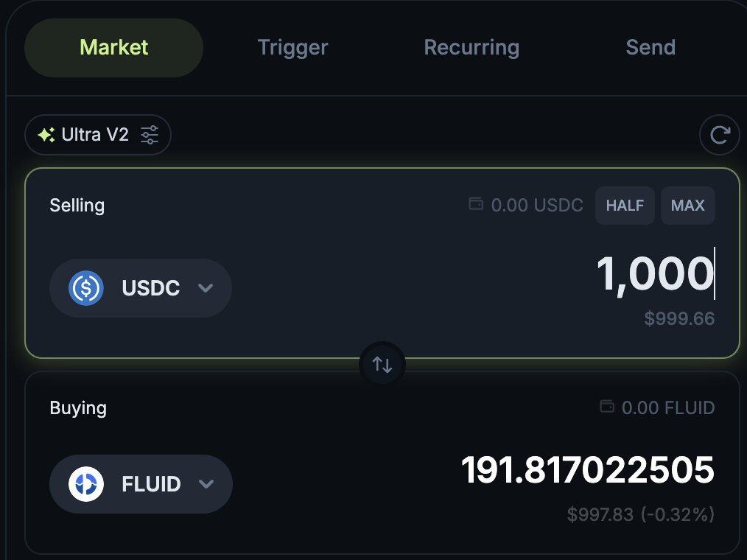Screen dimensions: 747x560
Task: Go to the Send tab
Action: point(650,48)
